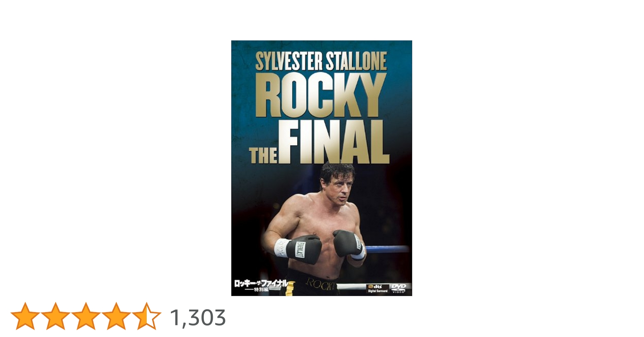Open the Rocky The Final DVD cover image
The height and width of the screenshot is (337, 644).
(322, 168)
